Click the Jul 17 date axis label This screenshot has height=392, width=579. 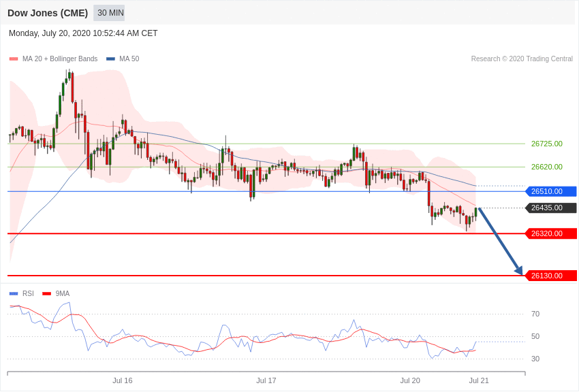(266, 380)
